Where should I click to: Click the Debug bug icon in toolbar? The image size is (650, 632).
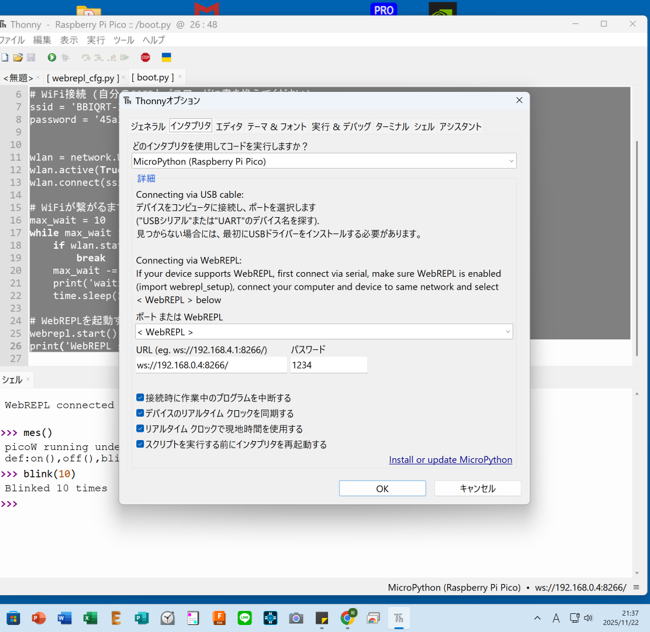tap(65, 57)
